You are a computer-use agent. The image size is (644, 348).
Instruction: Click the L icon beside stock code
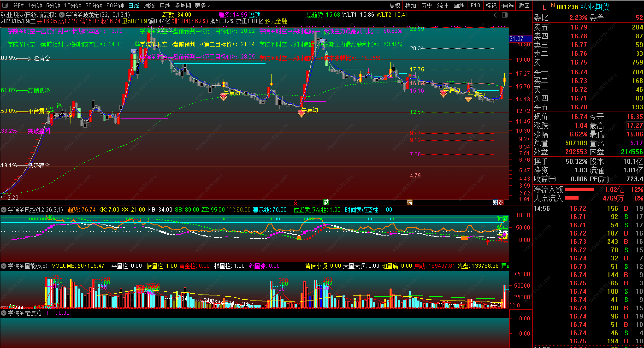pyautogui.click(x=544, y=7)
